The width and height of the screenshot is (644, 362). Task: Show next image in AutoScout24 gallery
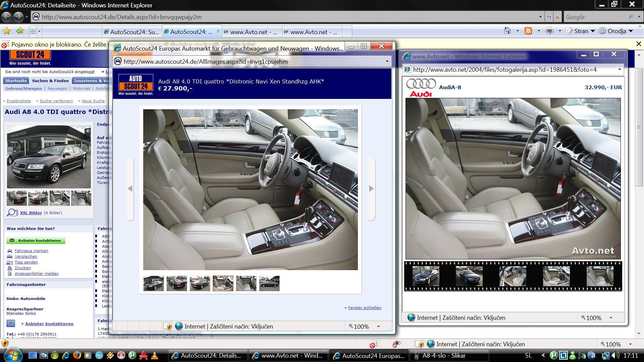[x=371, y=189]
